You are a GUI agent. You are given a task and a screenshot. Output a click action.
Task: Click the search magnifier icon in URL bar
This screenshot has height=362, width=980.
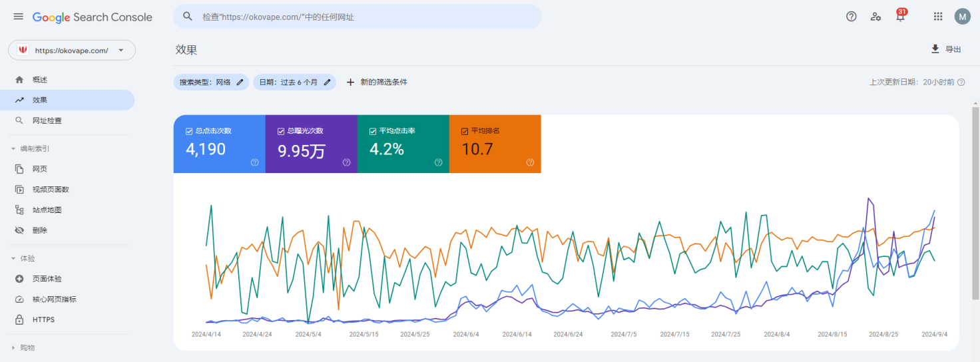click(188, 17)
